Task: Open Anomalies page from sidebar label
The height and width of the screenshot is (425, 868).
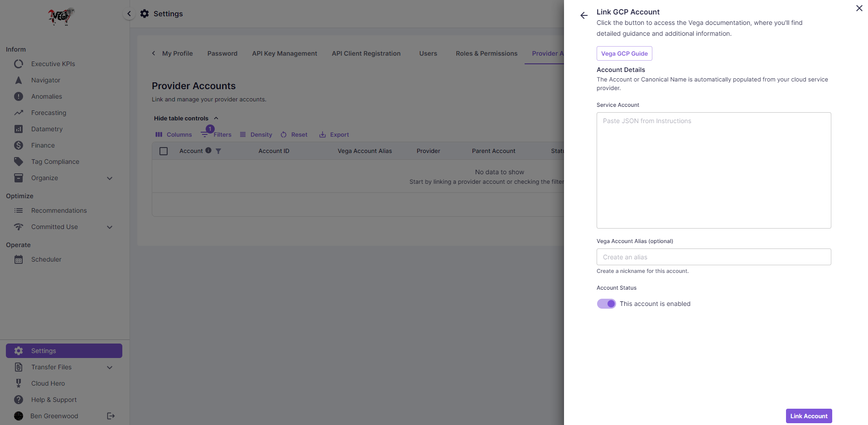Action: pos(47,96)
